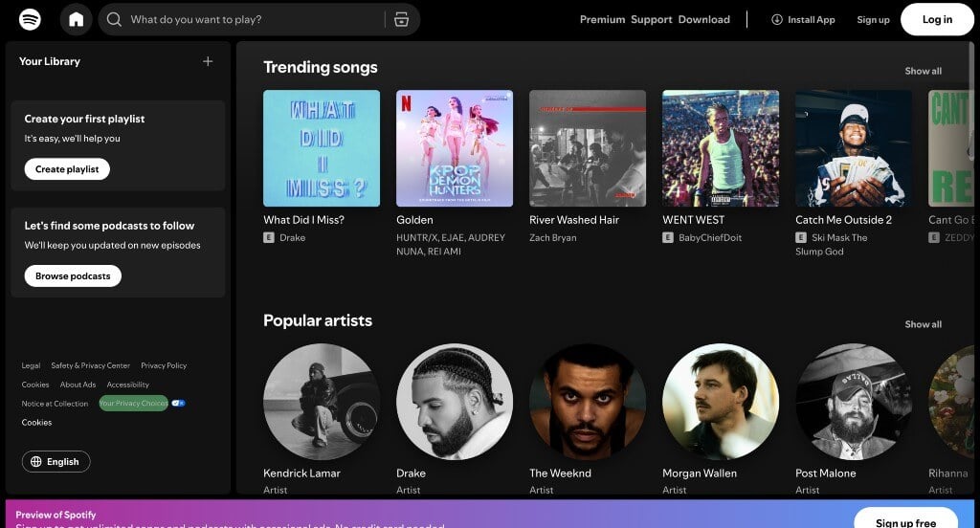Click Create playlist button

[x=67, y=168]
